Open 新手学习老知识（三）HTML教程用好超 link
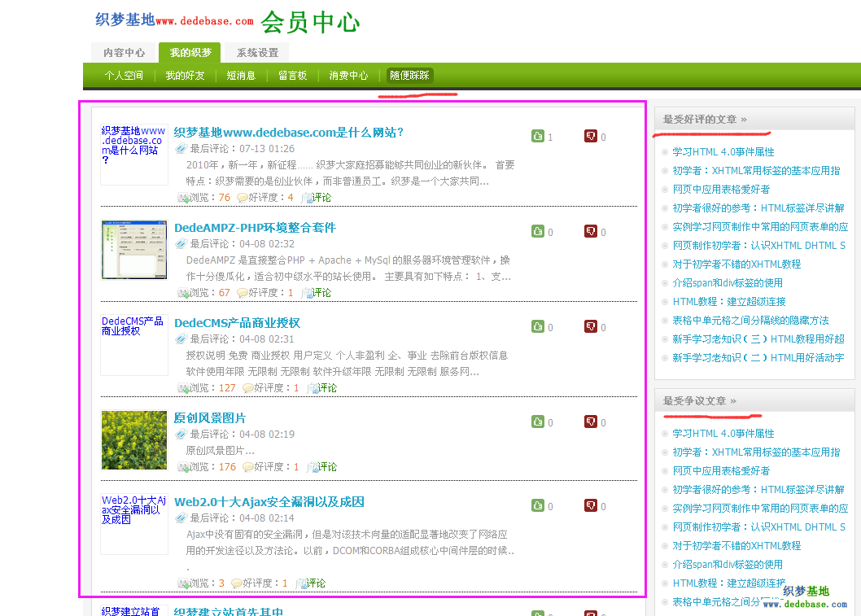Image resolution: width=861 pixels, height=616 pixels. click(x=758, y=339)
